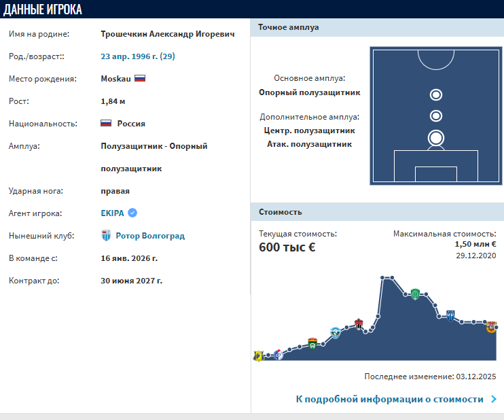Open К подробной информации о стоимости link

[389, 399]
